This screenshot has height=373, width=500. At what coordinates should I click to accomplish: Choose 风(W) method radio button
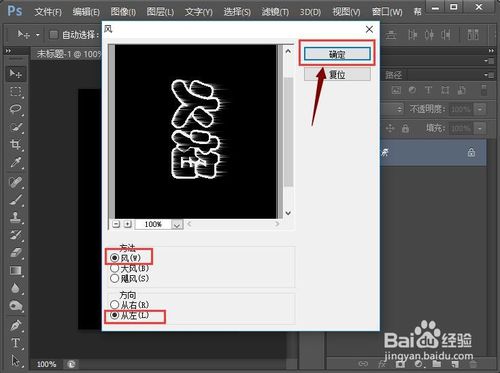pos(115,258)
